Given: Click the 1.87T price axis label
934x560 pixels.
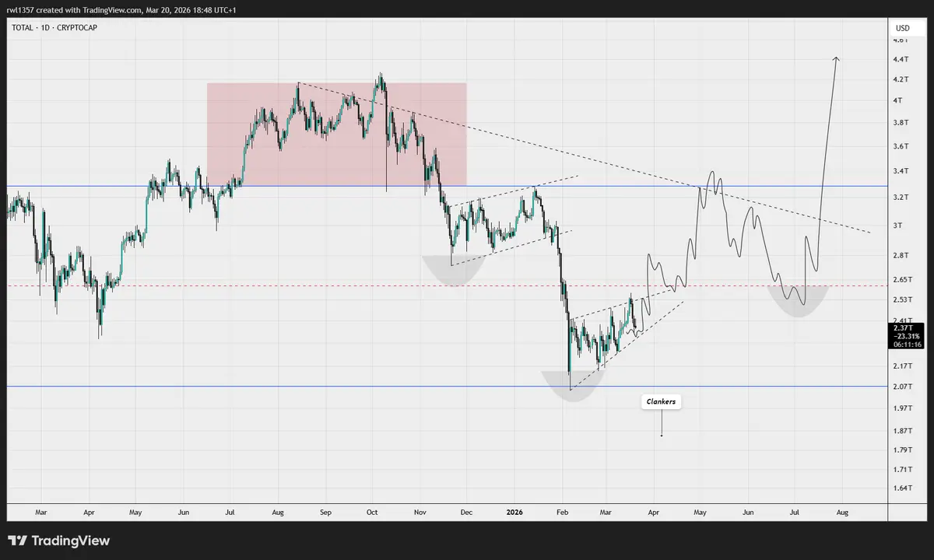Looking at the screenshot, I should click(x=904, y=431).
